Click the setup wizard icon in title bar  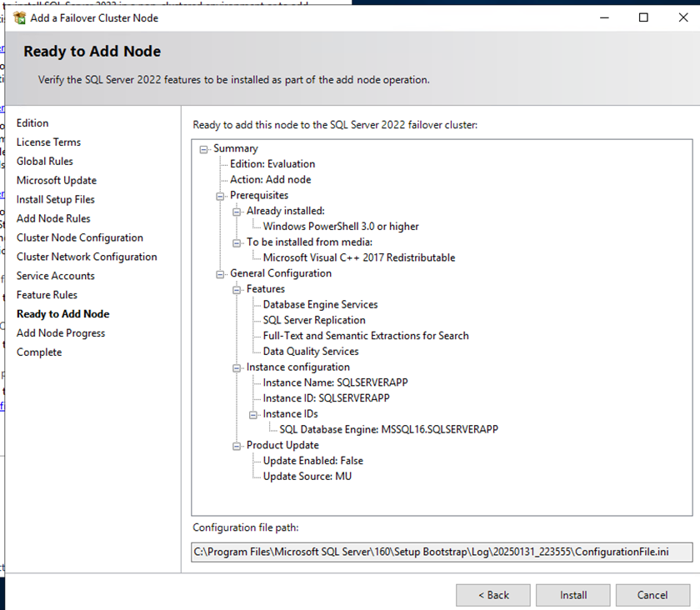(20, 17)
